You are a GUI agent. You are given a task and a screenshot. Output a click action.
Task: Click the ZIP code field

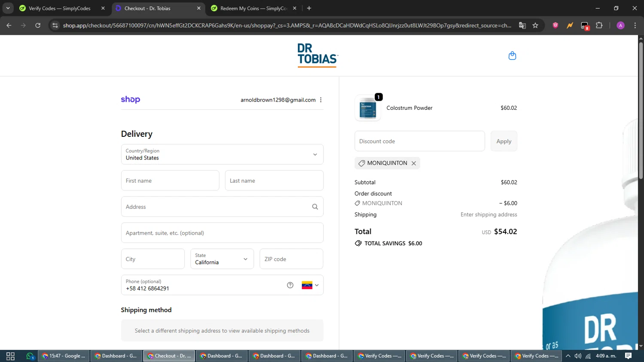coord(291,259)
